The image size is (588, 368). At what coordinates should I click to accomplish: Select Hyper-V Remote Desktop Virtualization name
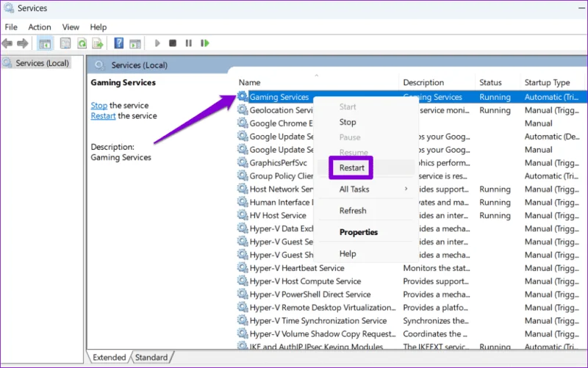pyautogui.click(x=323, y=307)
